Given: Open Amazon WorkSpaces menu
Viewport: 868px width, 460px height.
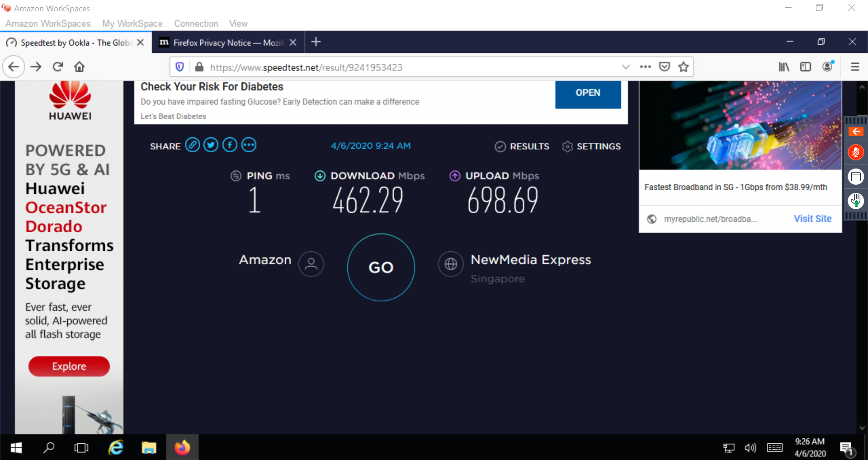Looking at the screenshot, I should (48, 23).
